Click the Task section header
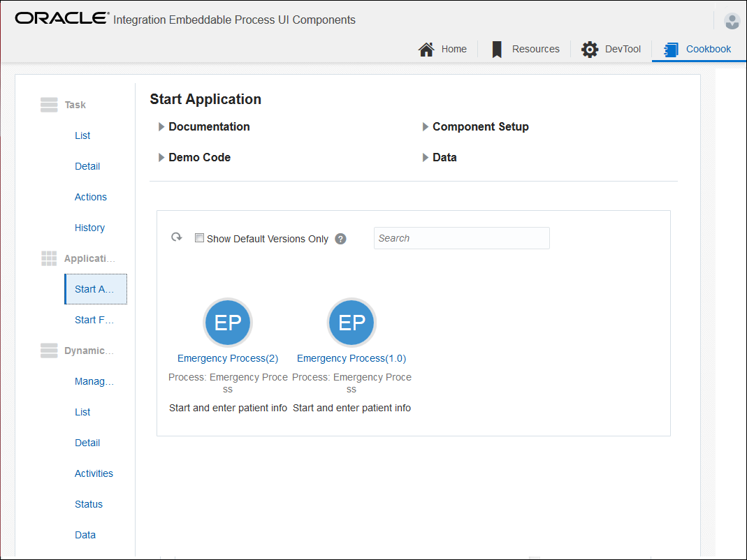The width and height of the screenshot is (747, 560). (75, 105)
